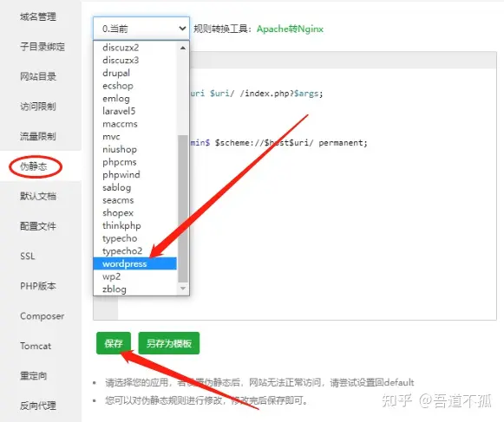Switch to the Tomcat tab
The height and width of the screenshot is (422, 504).
(x=36, y=346)
